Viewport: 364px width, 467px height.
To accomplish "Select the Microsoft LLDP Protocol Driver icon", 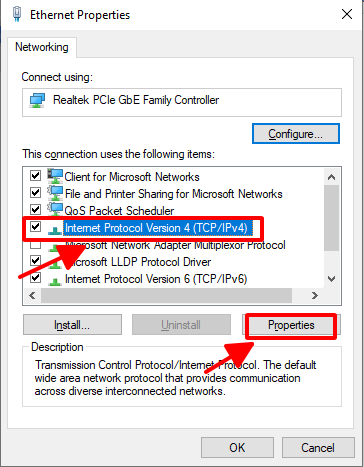I will click(x=54, y=264).
